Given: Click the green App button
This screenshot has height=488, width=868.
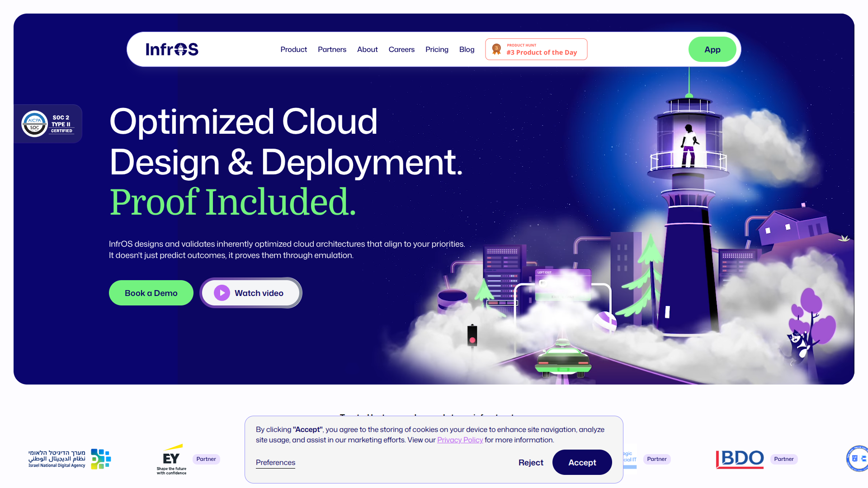Looking at the screenshot, I should [712, 50].
